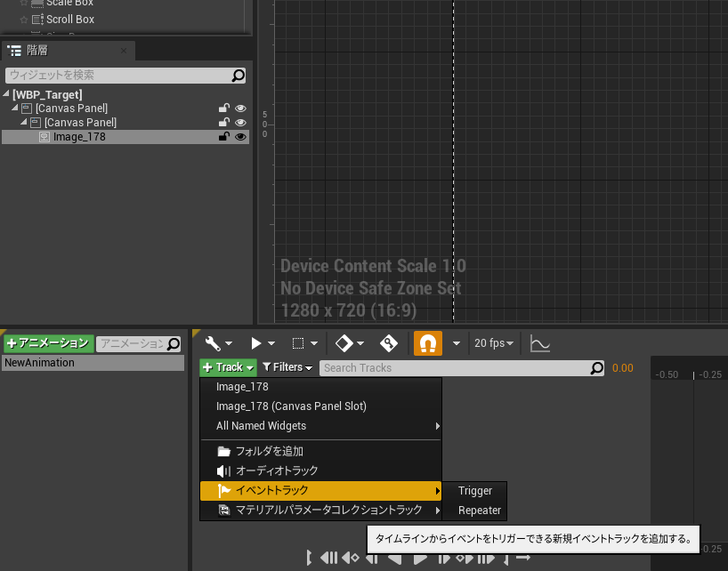This screenshot has height=571, width=728.
Task: Open the curve editor graph icon
Action: point(540,343)
